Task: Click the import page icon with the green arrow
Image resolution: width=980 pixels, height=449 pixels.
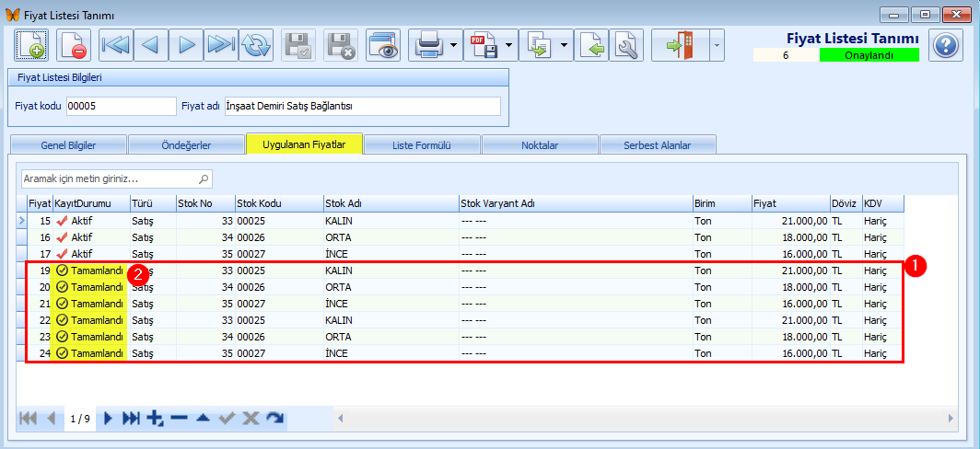Action: click(590, 45)
